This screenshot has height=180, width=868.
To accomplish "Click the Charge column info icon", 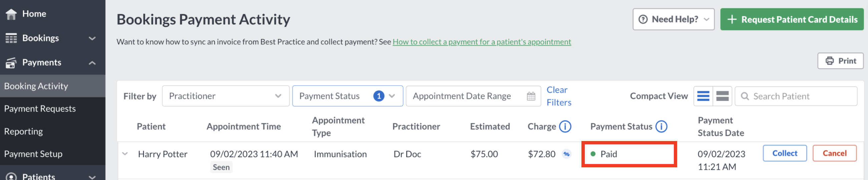I will [x=565, y=127].
